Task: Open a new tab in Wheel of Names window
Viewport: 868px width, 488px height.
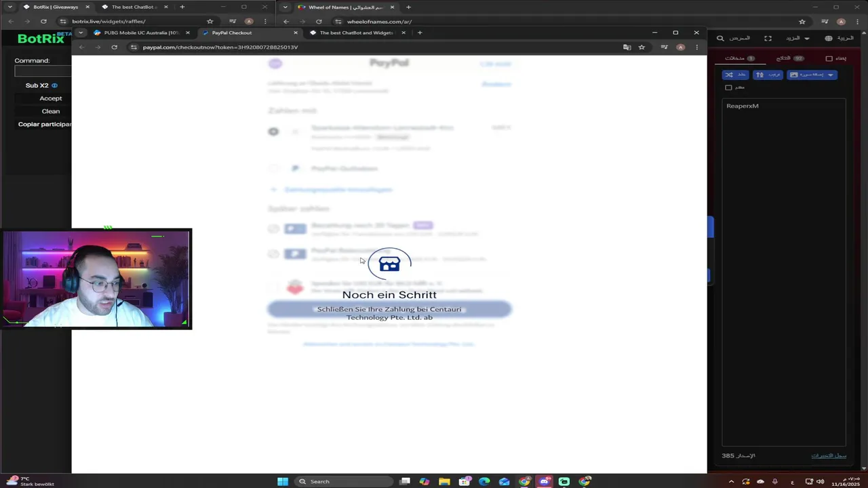Action: [408, 7]
